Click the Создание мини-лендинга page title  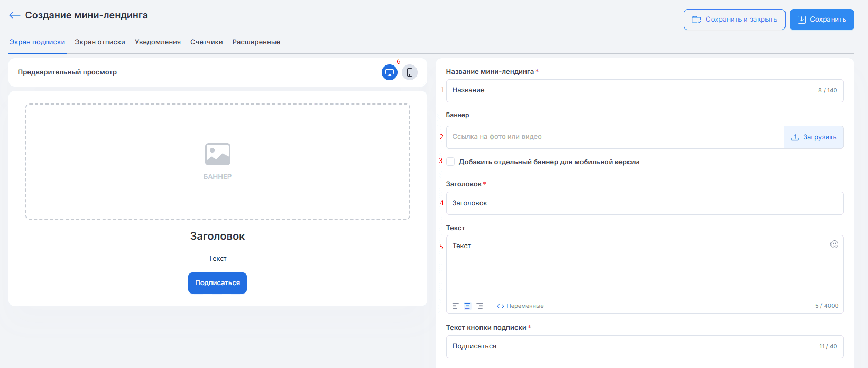pos(87,15)
